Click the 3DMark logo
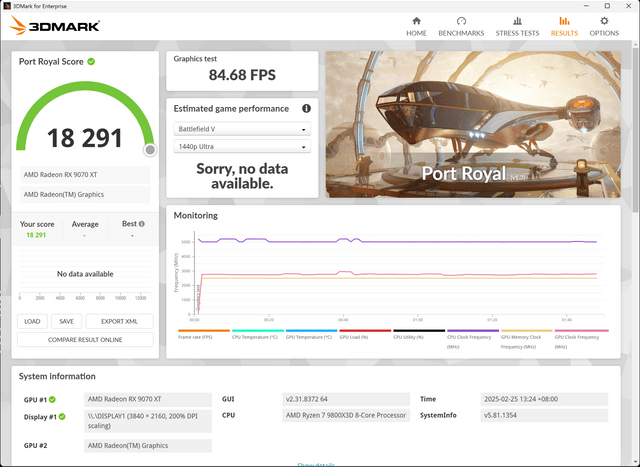This screenshot has width=640, height=467. [54, 25]
